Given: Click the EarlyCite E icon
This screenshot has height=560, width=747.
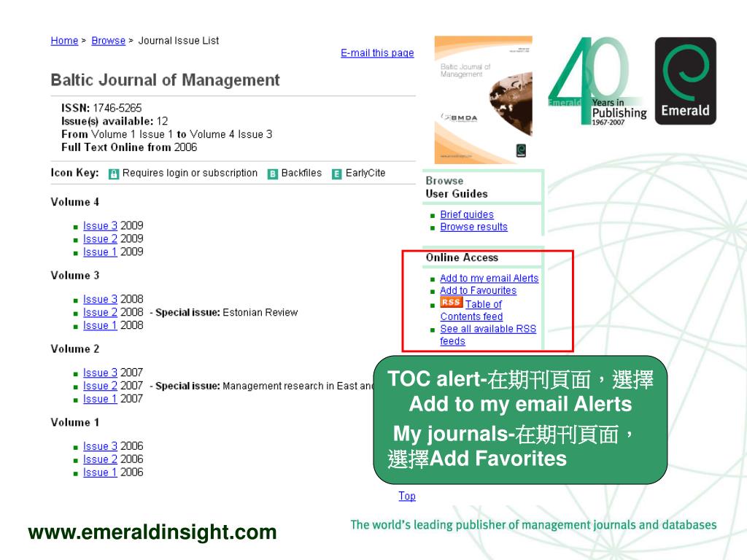Looking at the screenshot, I should tap(337, 174).
